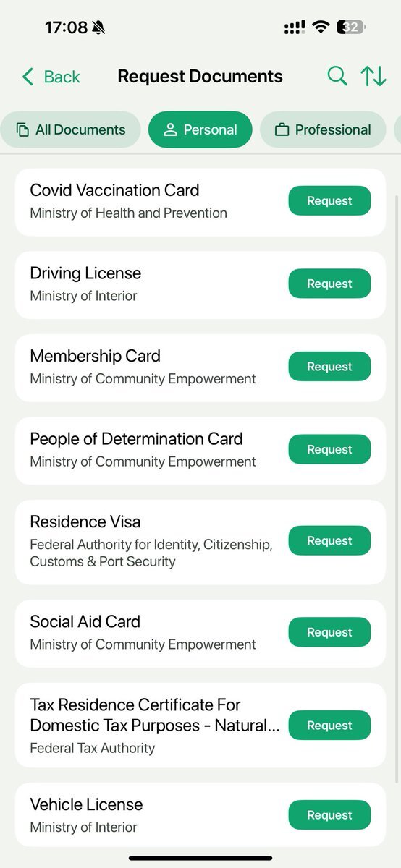Go back using the Back chevron
Viewport: 401px width, 868px height.
click(x=51, y=77)
